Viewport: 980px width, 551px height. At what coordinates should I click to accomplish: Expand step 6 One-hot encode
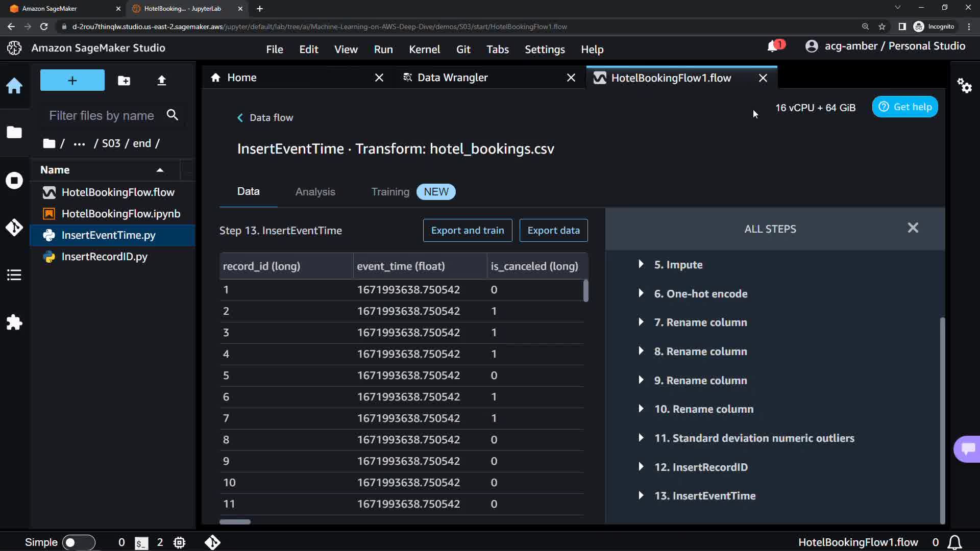[x=641, y=293]
